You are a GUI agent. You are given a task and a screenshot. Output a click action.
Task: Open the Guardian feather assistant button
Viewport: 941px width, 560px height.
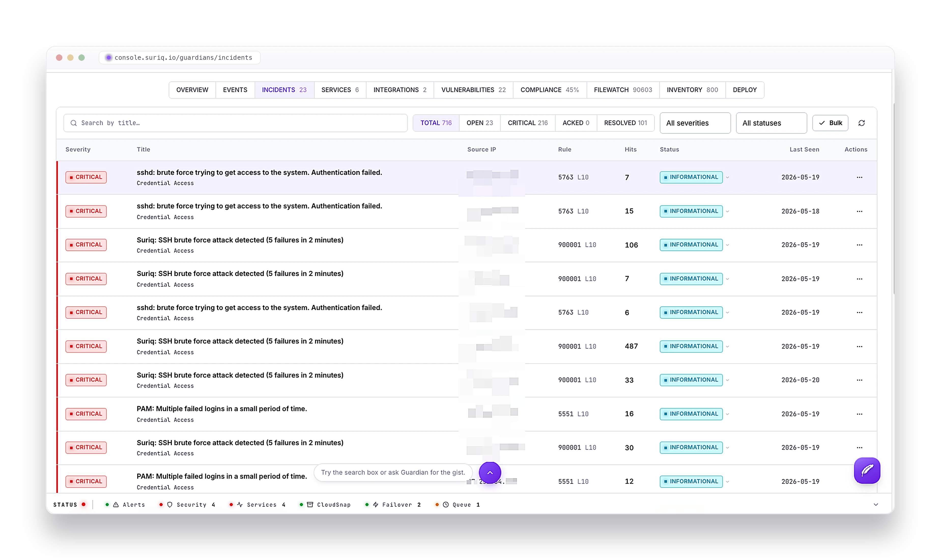click(867, 470)
